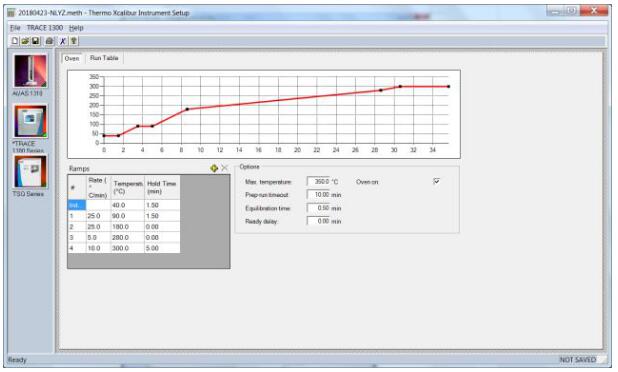Click the Save toolbar icon
Viewport: 618px width, 372px height.
[x=35, y=41]
